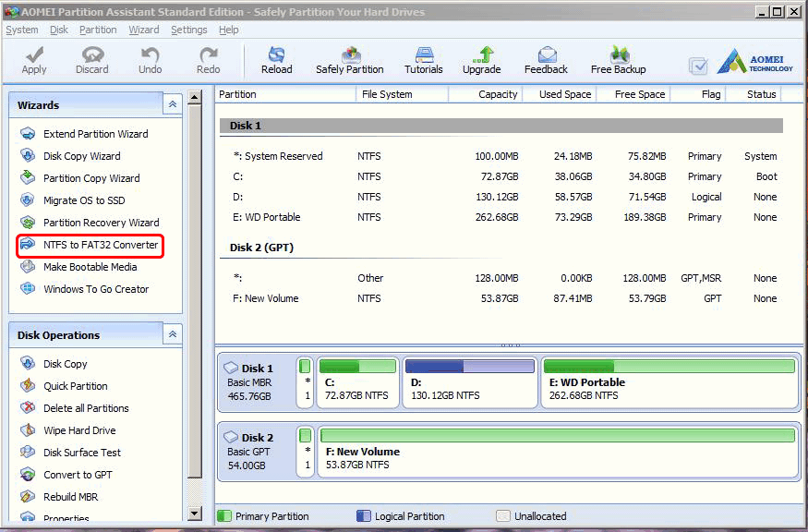Click small reserved block on Disk 1 map
The width and height of the screenshot is (808, 532).
pyautogui.click(x=305, y=382)
